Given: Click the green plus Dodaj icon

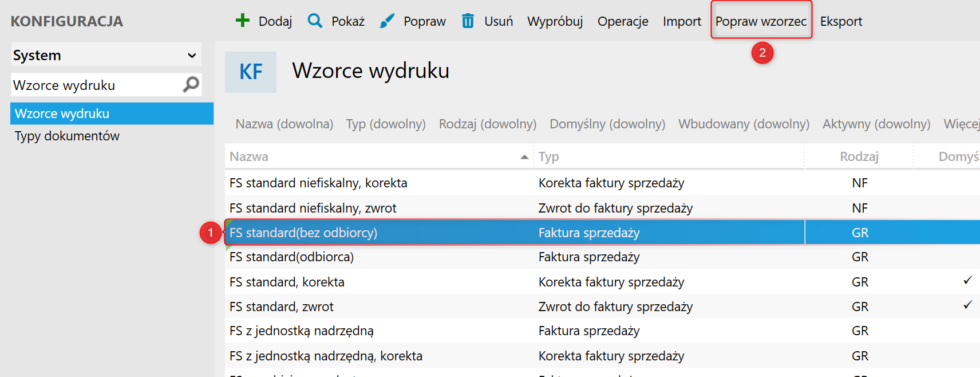Looking at the screenshot, I should tap(243, 21).
